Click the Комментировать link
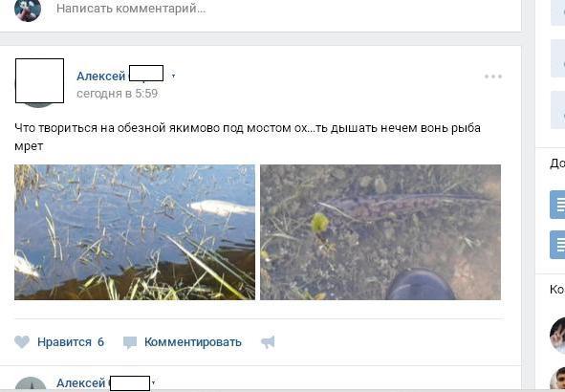This screenshot has height=392, width=565. pyautogui.click(x=193, y=342)
